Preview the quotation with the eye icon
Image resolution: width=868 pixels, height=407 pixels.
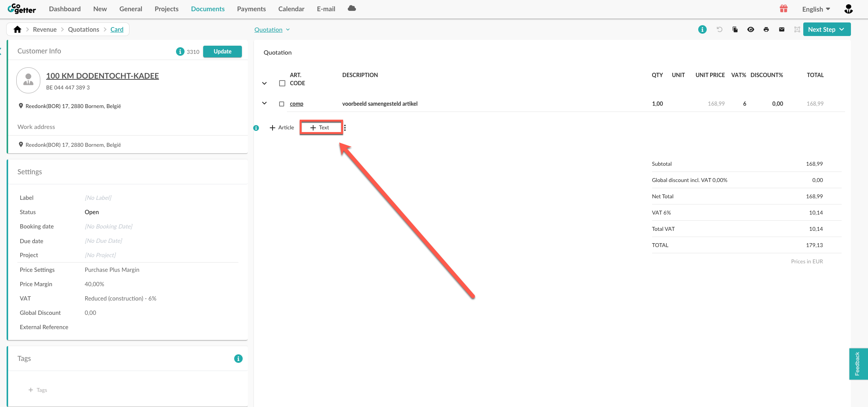pyautogui.click(x=751, y=29)
